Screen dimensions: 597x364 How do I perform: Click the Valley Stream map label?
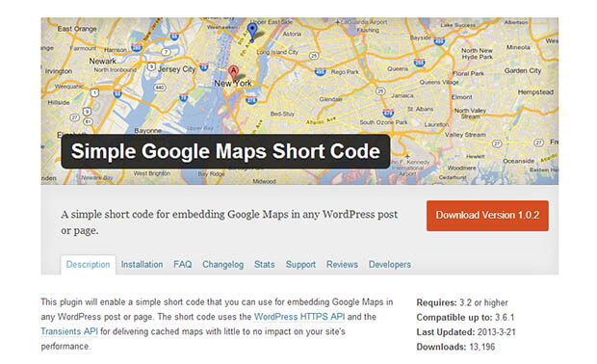click(465, 135)
